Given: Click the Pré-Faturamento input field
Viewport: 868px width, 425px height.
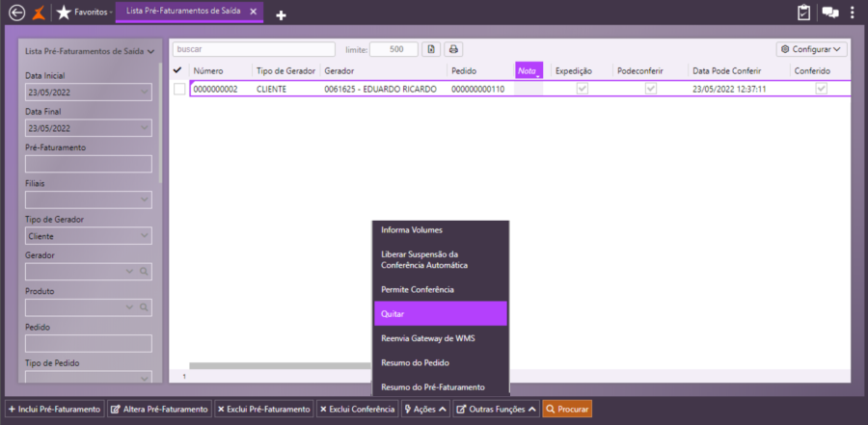Looking at the screenshot, I should 89,164.
